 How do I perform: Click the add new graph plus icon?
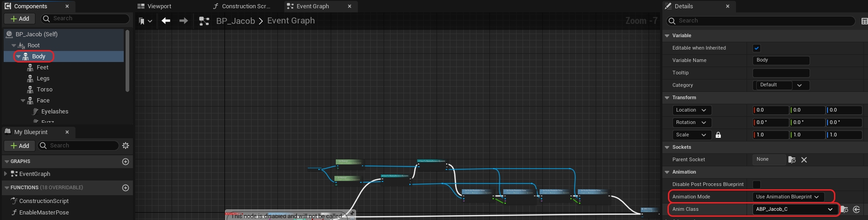126,162
